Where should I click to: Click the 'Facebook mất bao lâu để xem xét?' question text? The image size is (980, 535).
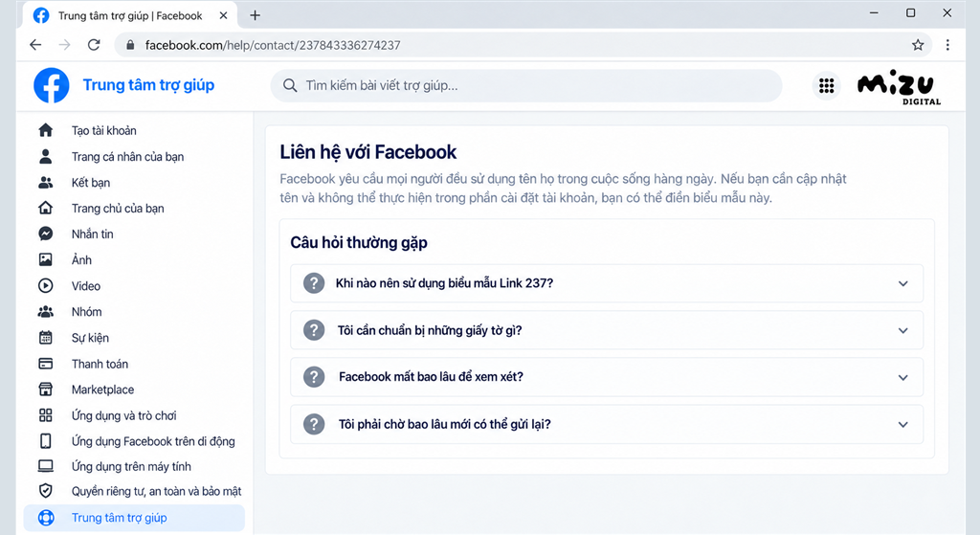[431, 377]
